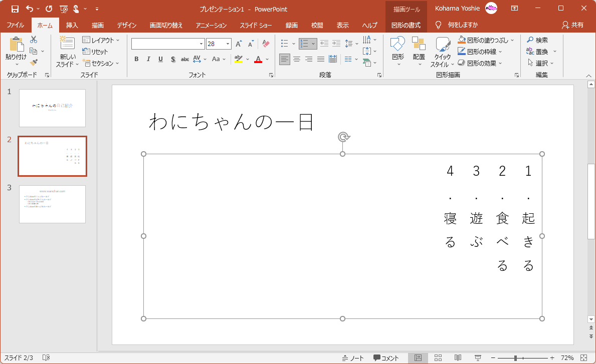Switch to the Animations tab
This screenshot has height=364, width=596.
point(211,25)
